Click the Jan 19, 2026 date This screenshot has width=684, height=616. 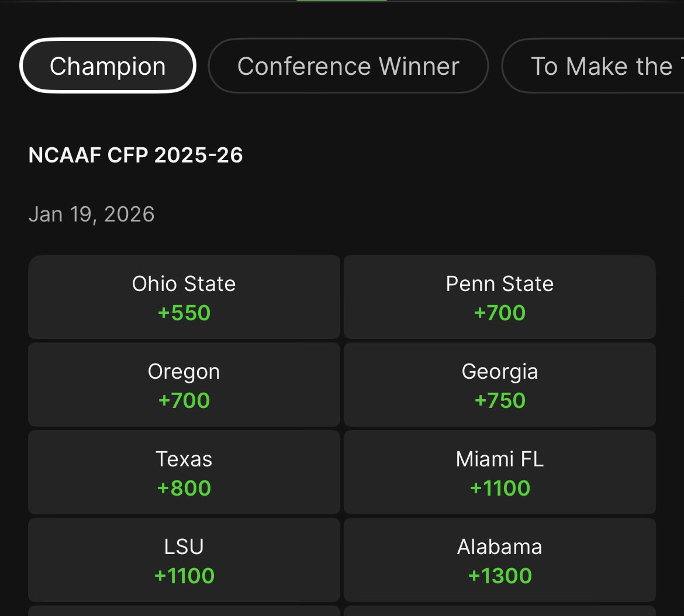point(92,214)
